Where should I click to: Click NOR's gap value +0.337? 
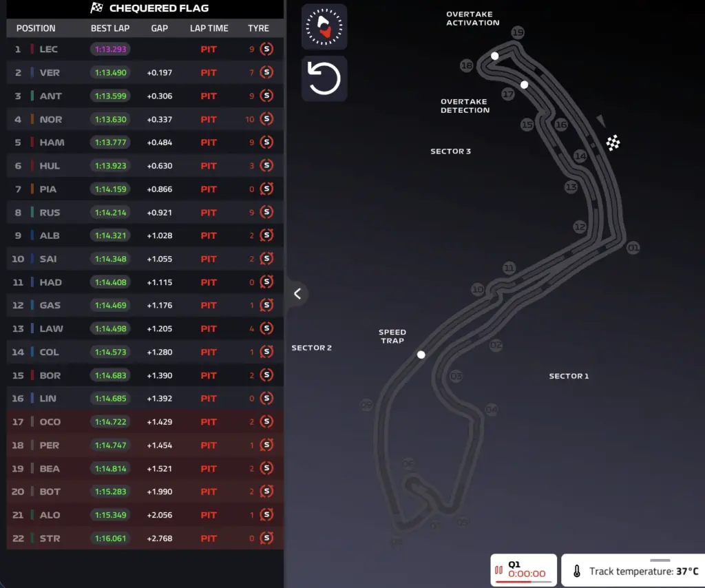pyautogui.click(x=160, y=119)
